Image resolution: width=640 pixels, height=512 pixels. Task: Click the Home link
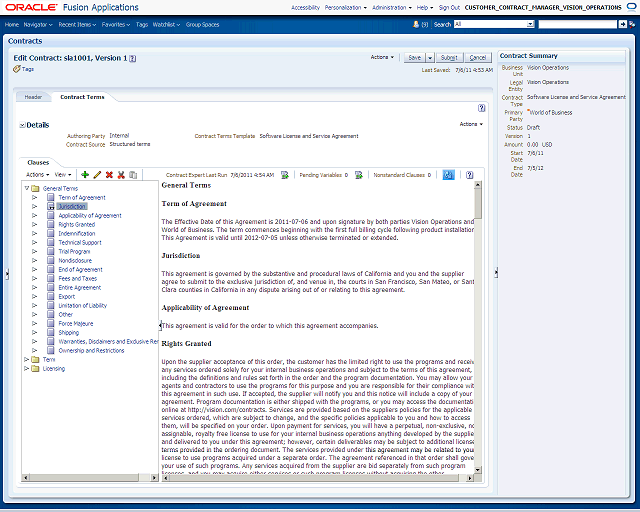[12, 24]
